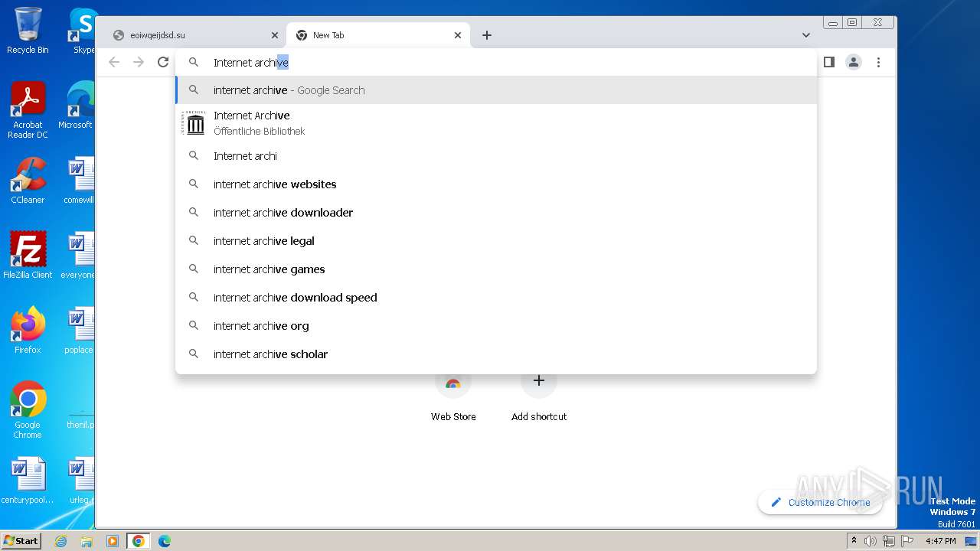The width and height of the screenshot is (980, 551).
Task: Open the Windows Start menu
Action: tap(21, 540)
